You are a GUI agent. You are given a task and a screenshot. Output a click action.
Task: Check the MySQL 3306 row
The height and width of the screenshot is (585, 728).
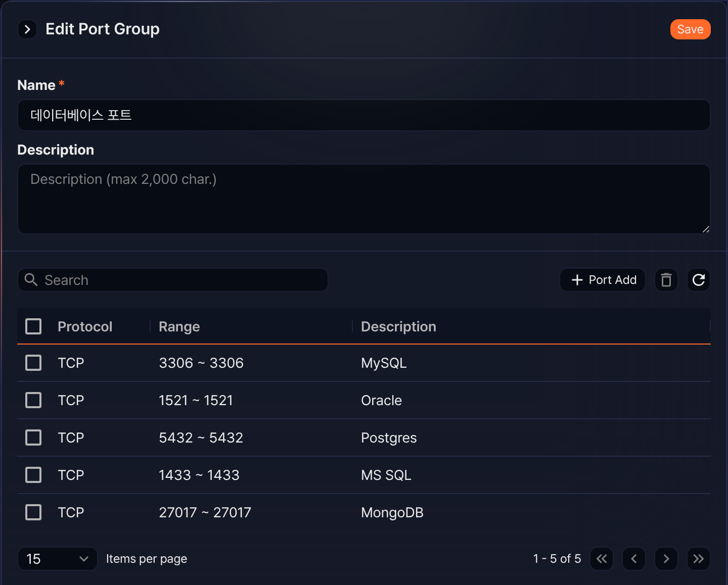coord(33,363)
